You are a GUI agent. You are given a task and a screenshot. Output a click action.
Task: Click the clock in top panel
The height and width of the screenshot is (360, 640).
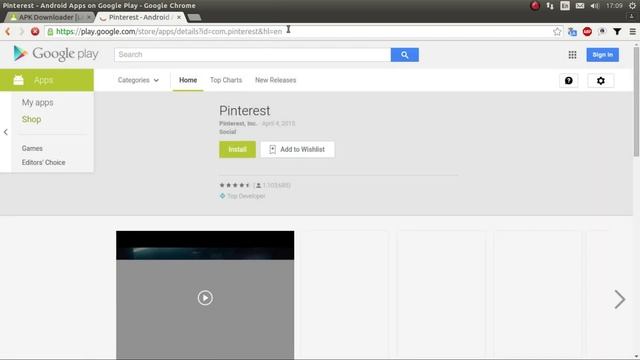click(x=614, y=6)
